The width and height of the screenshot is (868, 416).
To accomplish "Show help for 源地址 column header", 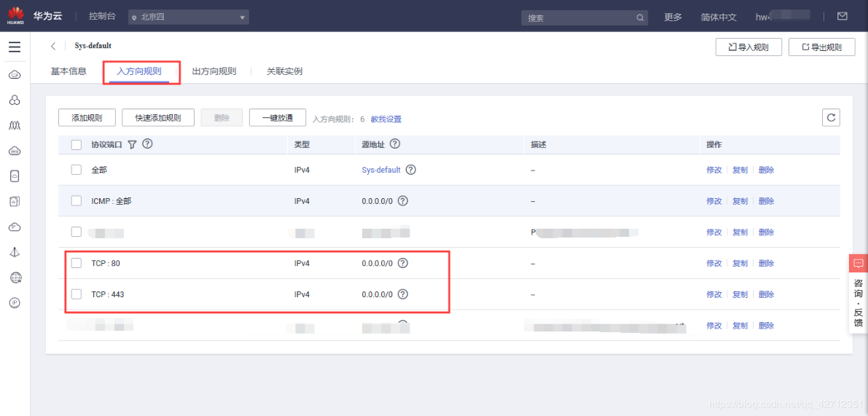I will coord(394,144).
